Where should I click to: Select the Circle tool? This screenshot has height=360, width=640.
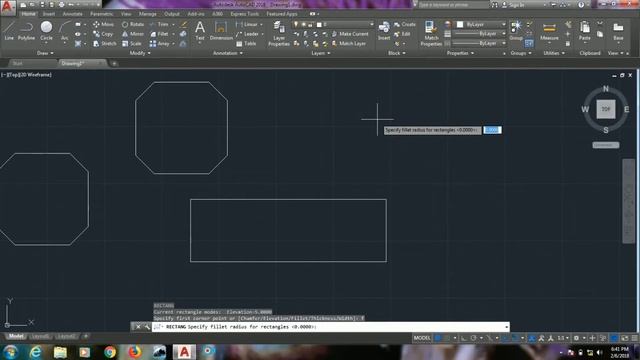[46, 31]
